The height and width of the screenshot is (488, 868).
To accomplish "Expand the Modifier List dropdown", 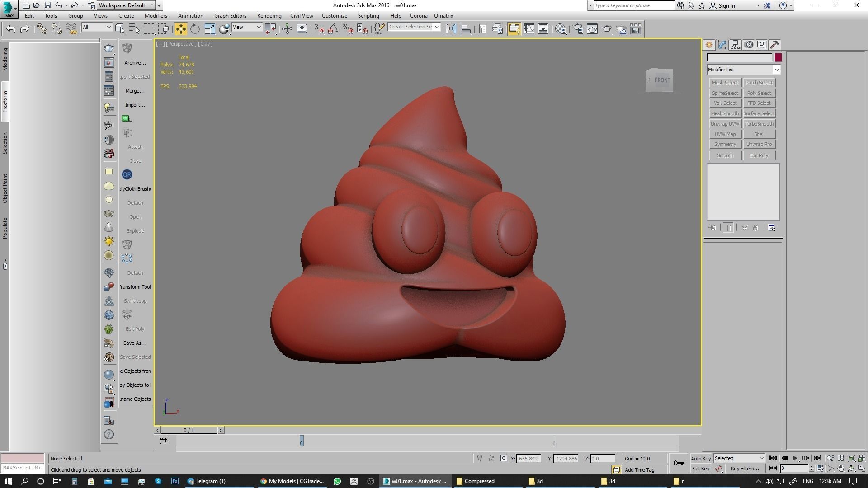I will (x=744, y=70).
